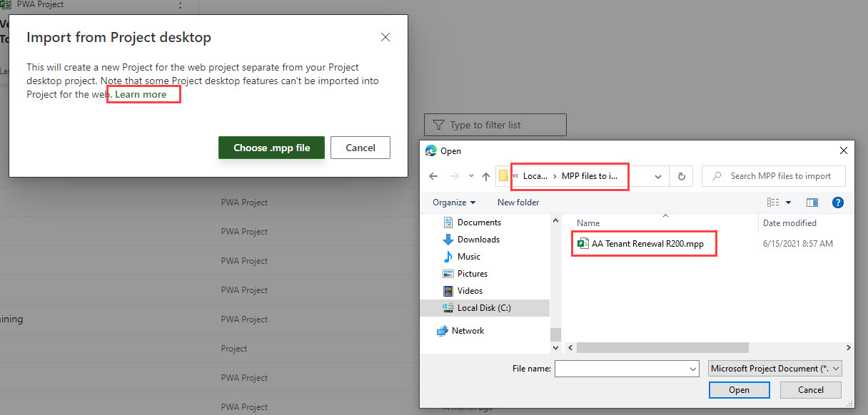Click the MPP files to i... breadcrumb

(x=589, y=175)
